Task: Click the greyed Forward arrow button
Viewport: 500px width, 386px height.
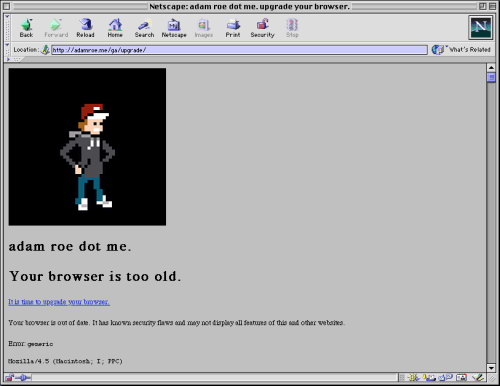Action: click(56, 28)
